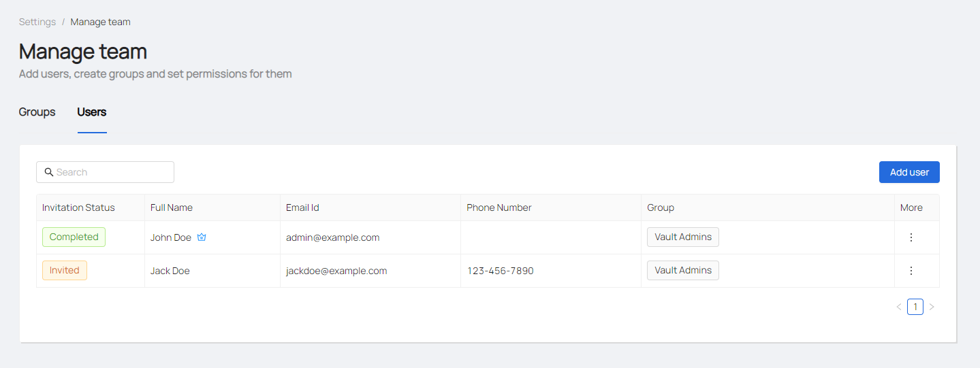The height and width of the screenshot is (368, 980).
Task: Click the admin@example.com email cell
Action: pyautogui.click(x=333, y=237)
